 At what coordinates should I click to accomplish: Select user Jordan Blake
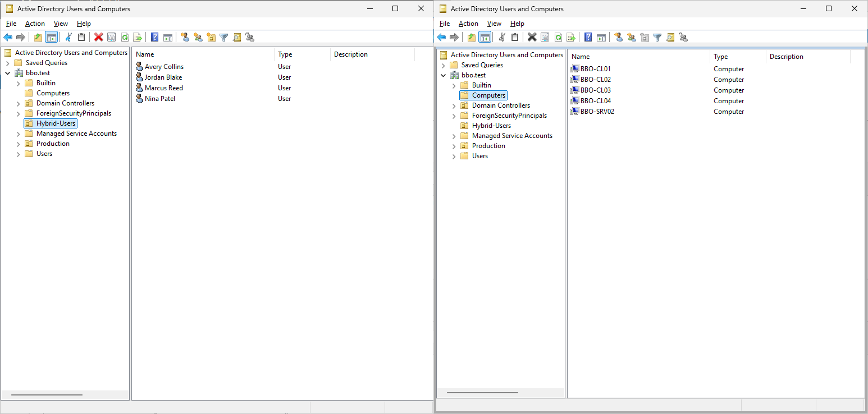(x=163, y=77)
